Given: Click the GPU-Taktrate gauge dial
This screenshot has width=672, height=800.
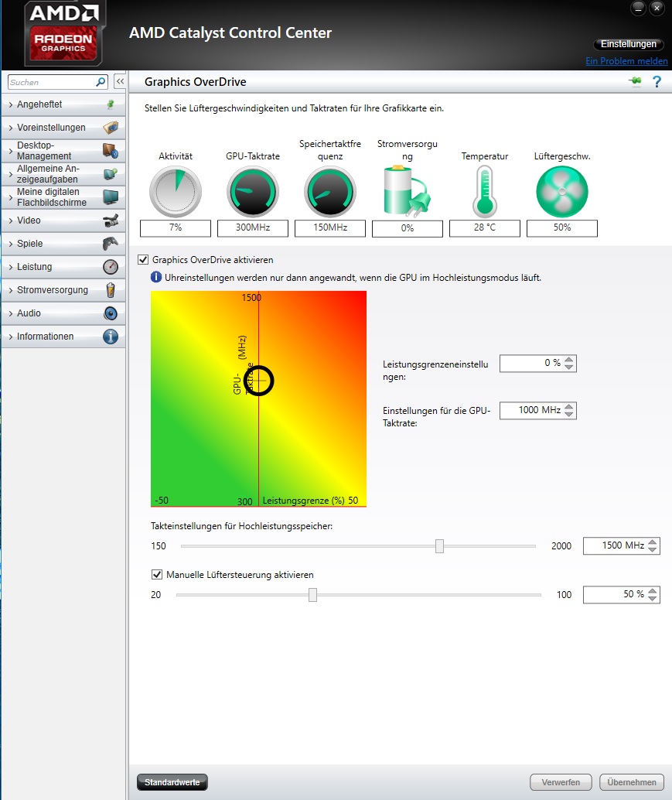Looking at the screenshot, I should click(253, 192).
